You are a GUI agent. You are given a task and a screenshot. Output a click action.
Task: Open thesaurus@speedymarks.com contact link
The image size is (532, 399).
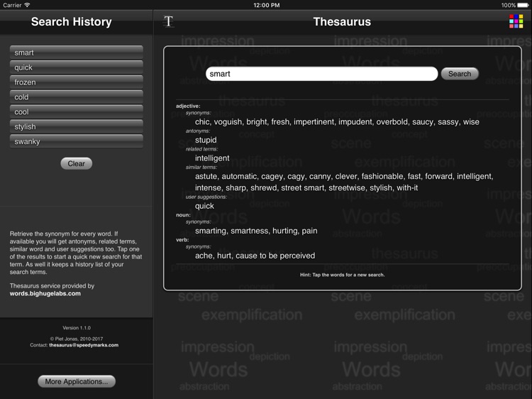pos(84,345)
